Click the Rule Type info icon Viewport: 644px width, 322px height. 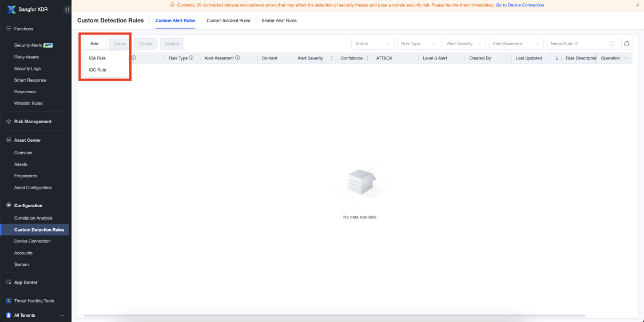191,58
